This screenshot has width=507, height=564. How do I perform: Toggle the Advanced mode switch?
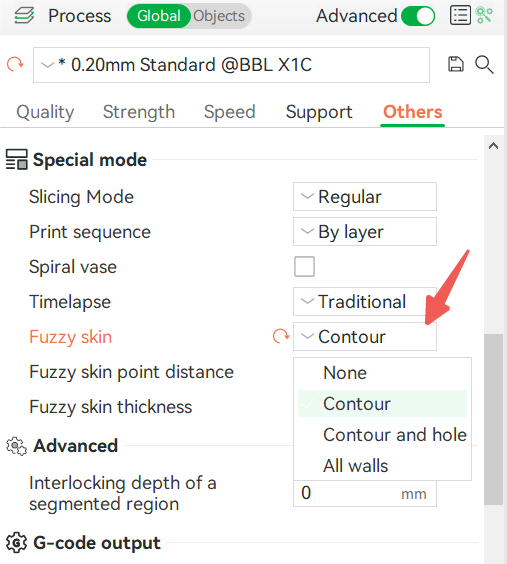coord(418,16)
